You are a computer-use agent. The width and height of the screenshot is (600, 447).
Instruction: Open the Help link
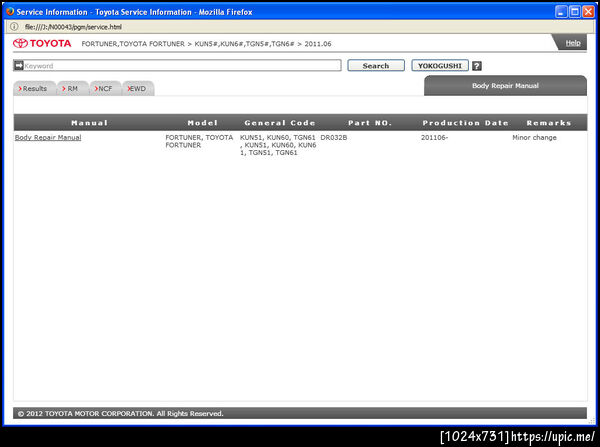pos(572,43)
